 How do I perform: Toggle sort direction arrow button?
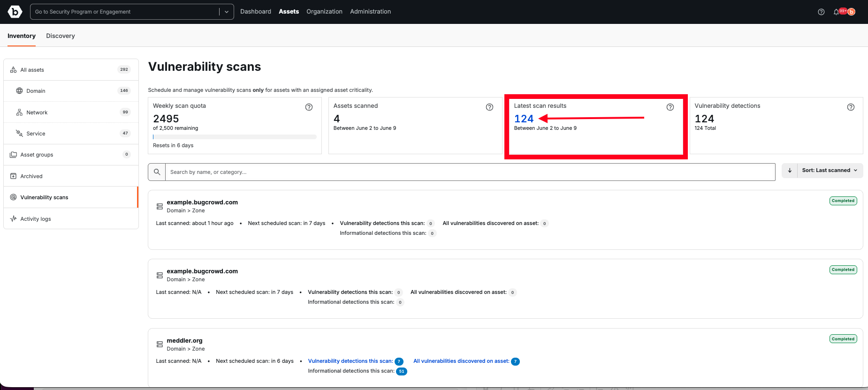point(790,171)
